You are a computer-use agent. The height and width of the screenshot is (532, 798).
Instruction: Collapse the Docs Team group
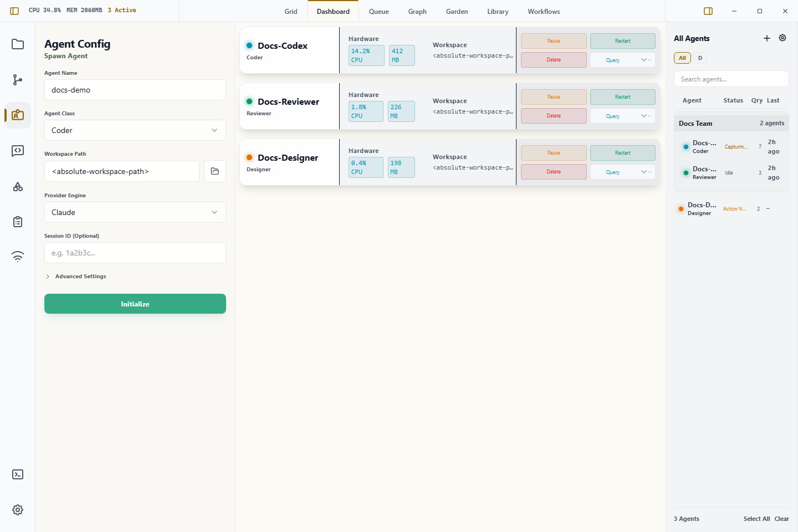(731, 124)
